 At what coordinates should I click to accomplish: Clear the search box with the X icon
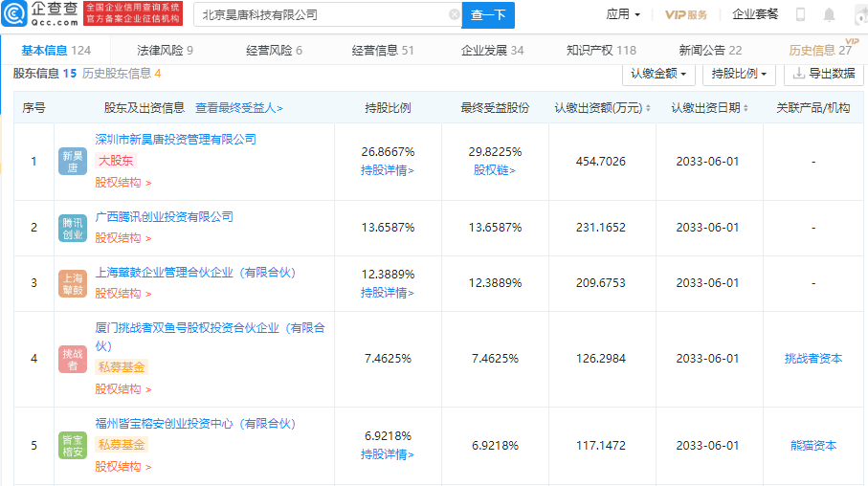pos(454,14)
